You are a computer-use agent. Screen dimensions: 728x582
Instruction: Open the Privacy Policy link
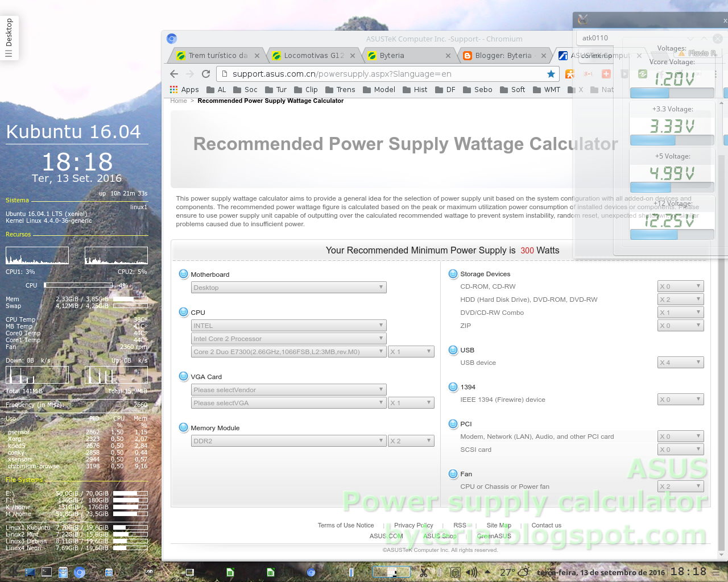coord(413,525)
